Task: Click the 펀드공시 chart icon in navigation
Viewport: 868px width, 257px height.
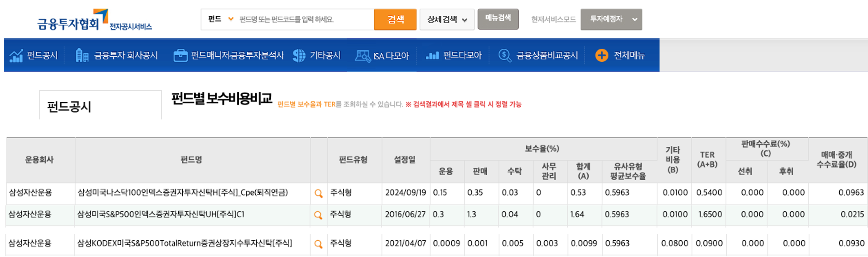Action: click(x=16, y=56)
